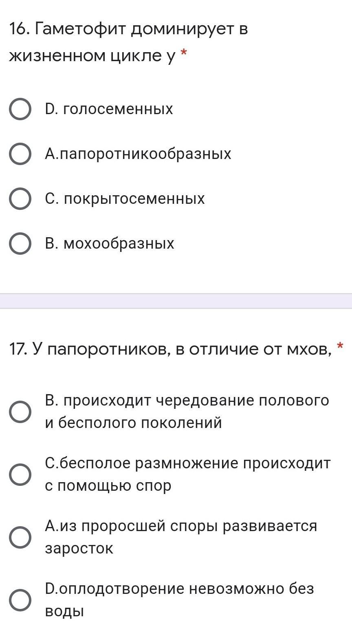352x644 pixels.
Task: Click label text 'С.бесполое размножение происходит'
Action: point(188,463)
